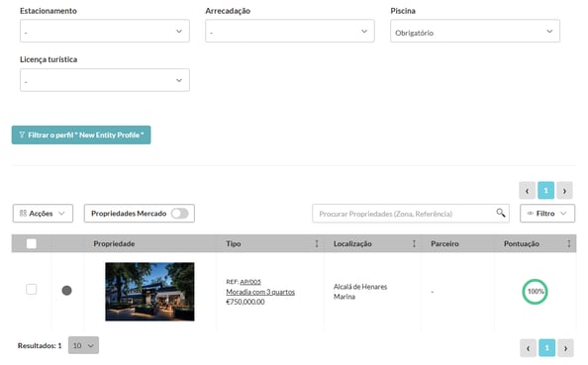Click the Resultados: 1 label
588x365 pixels.
tap(40, 345)
